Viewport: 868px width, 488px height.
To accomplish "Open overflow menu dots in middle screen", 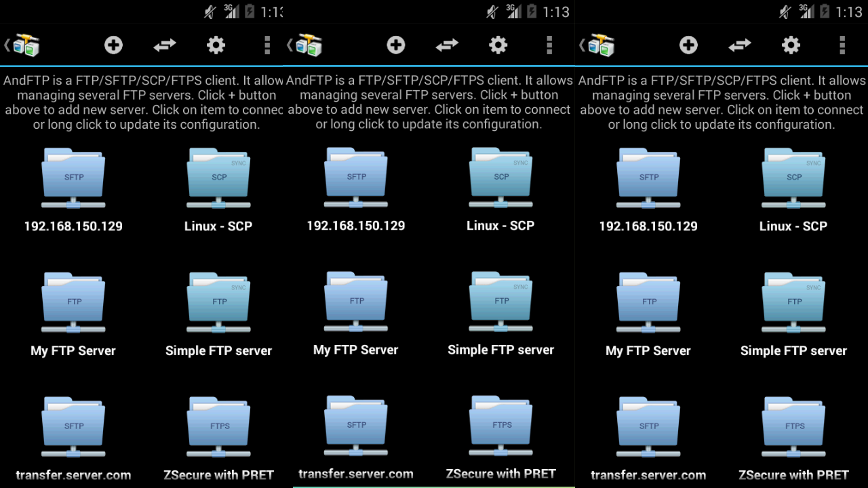I will pos(549,45).
